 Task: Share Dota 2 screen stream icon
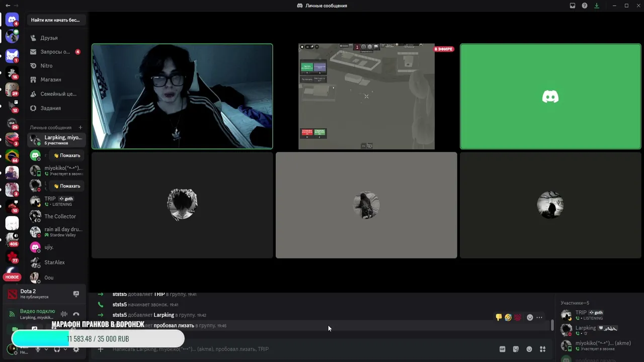[x=76, y=294]
